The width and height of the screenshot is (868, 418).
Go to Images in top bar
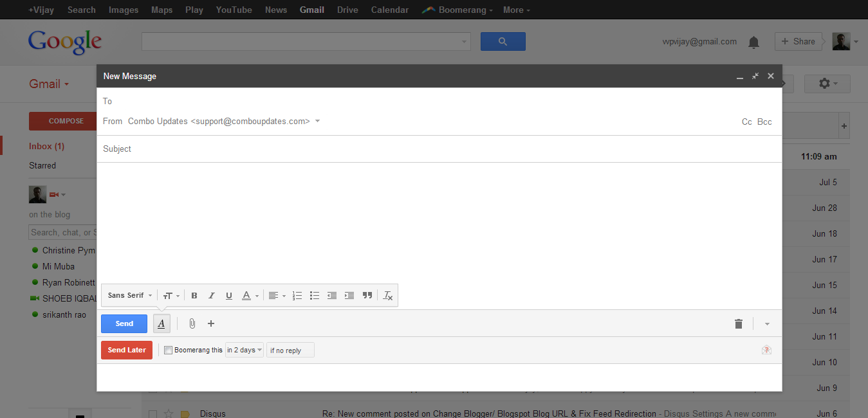[x=124, y=10]
